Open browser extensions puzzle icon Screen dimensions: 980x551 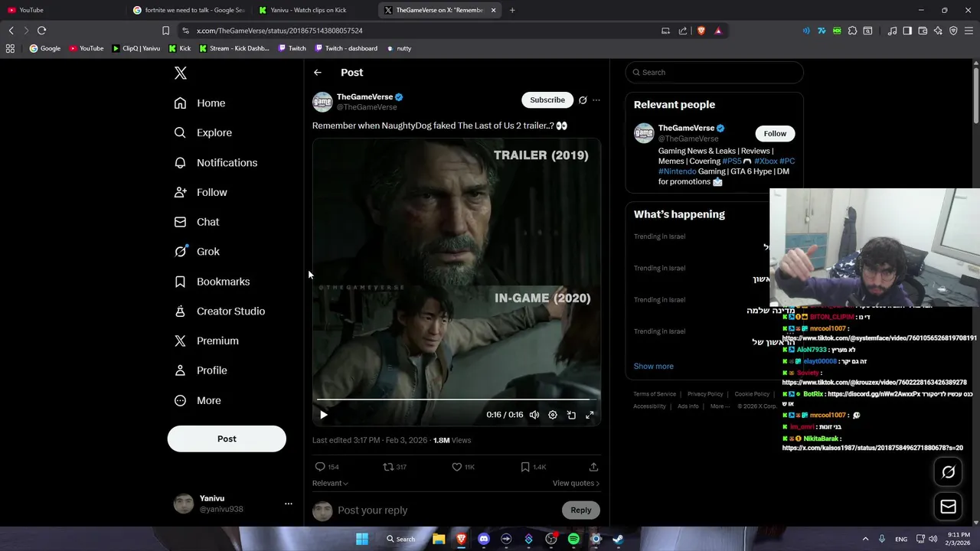click(x=852, y=31)
